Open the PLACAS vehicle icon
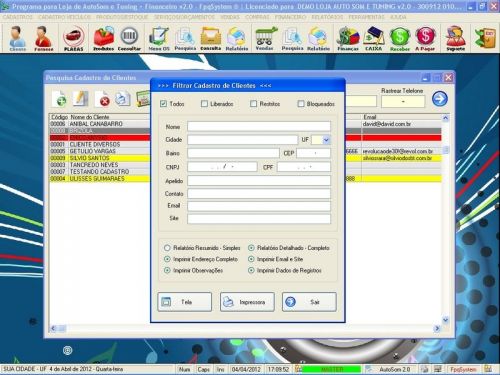The width and height of the screenshot is (500, 375). 73,39
